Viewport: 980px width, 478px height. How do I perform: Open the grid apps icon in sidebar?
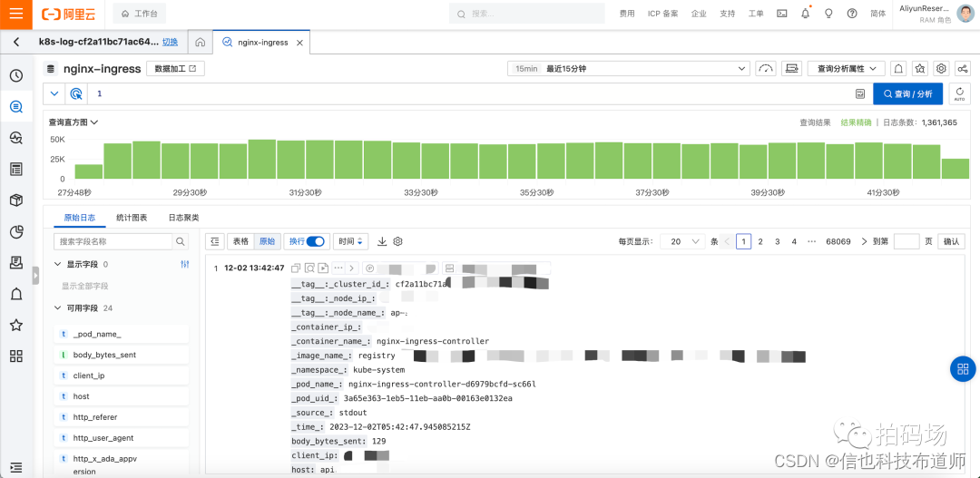point(16,356)
